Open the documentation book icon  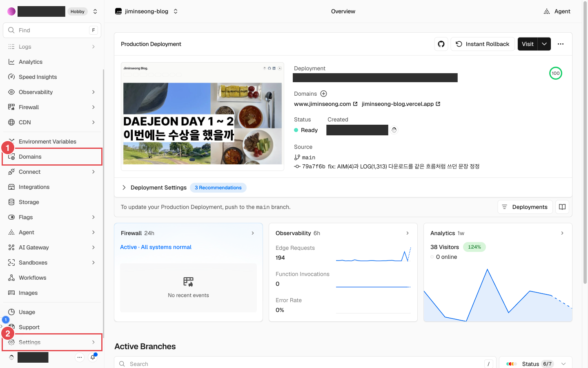(x=562, y=207)
